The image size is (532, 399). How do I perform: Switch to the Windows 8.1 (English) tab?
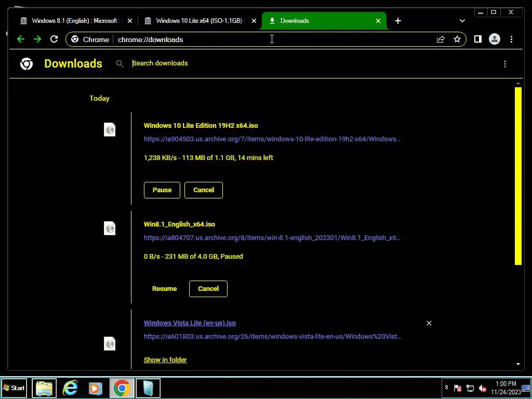pyautogui.click(x=76, y=21)
